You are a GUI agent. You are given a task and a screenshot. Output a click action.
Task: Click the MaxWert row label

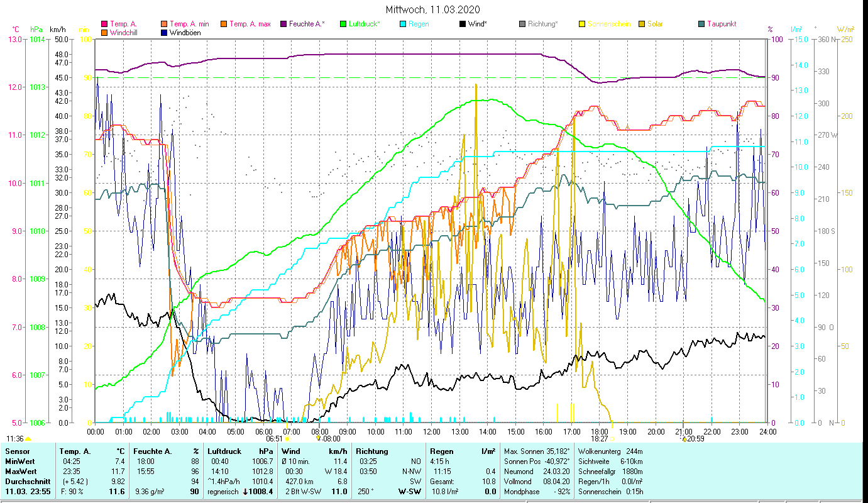click(x=21, y=472)
